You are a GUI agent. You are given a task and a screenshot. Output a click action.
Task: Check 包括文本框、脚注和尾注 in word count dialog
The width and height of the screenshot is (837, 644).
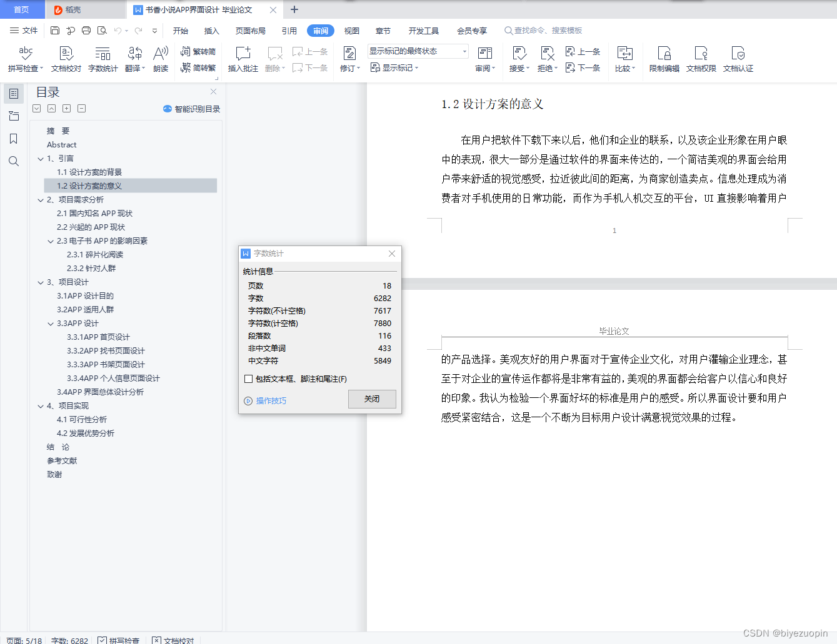[248, 379]
